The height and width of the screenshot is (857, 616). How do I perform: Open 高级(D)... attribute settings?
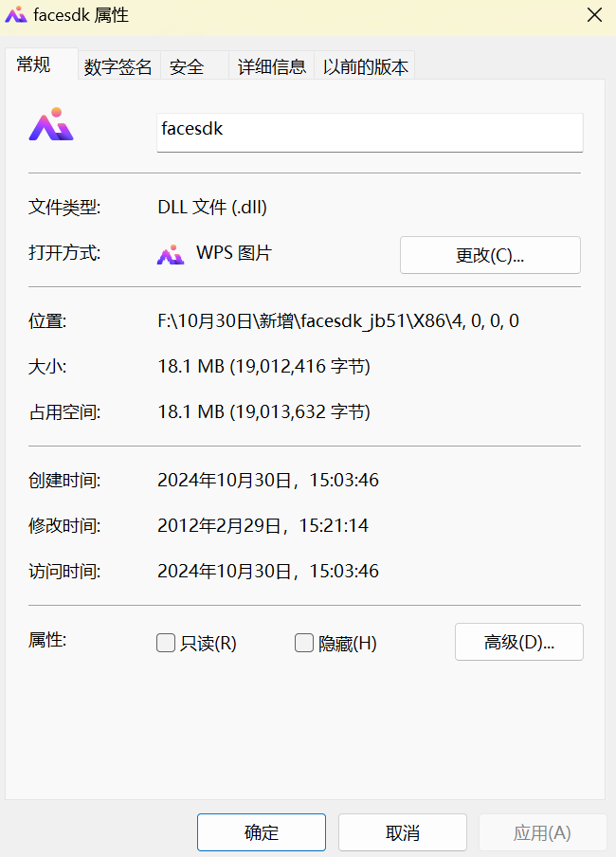click(x=519, y=642)
